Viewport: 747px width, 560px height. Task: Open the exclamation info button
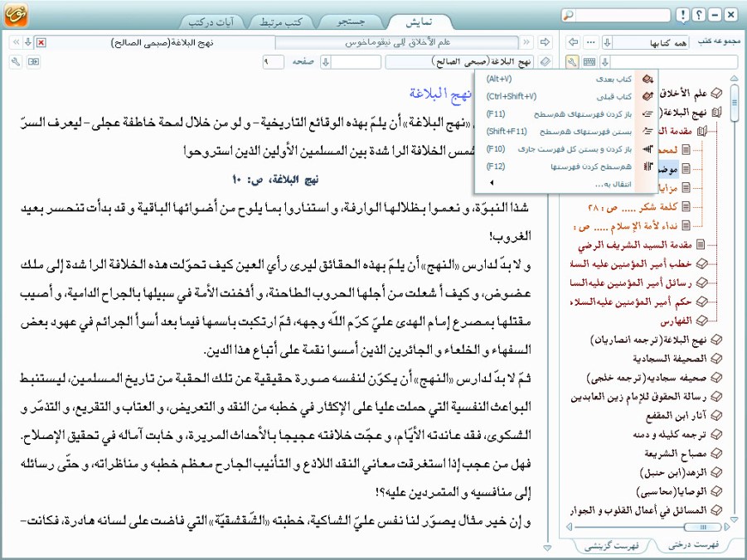[682, 16]
